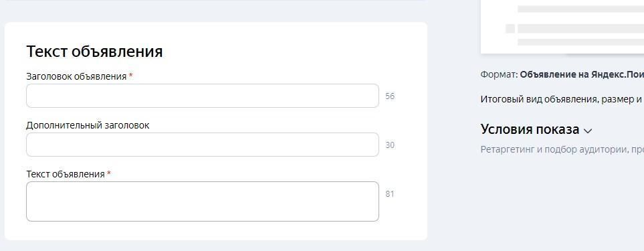
Task: Click the Заголовок объявления input field
Action: point(203,96)
